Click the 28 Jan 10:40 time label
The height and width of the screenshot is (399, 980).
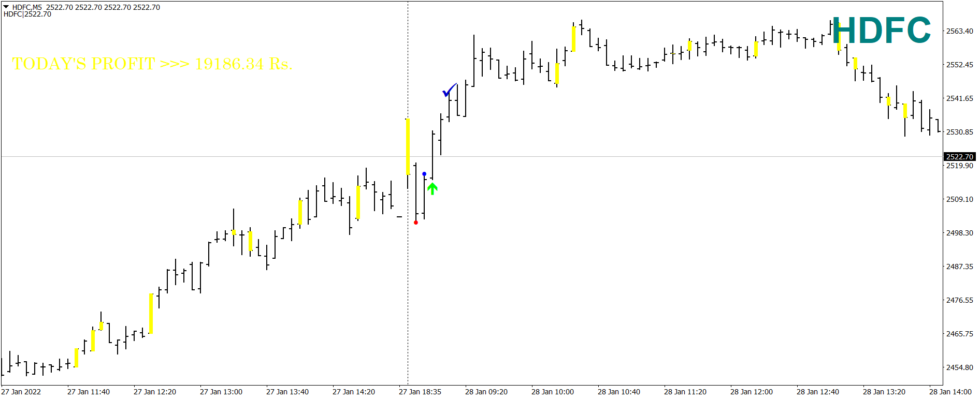click(x=619, y=392)
